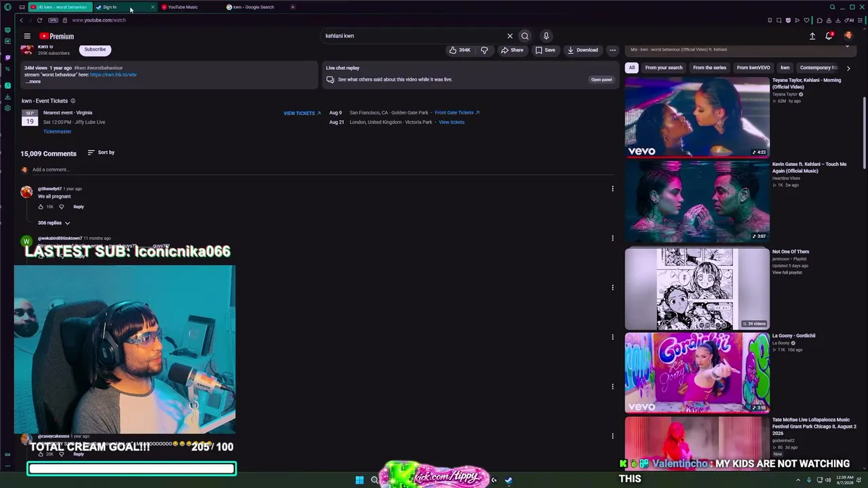868x488 pixels.
Task: Open the comments Sort by menu
Action: point(101,152)
